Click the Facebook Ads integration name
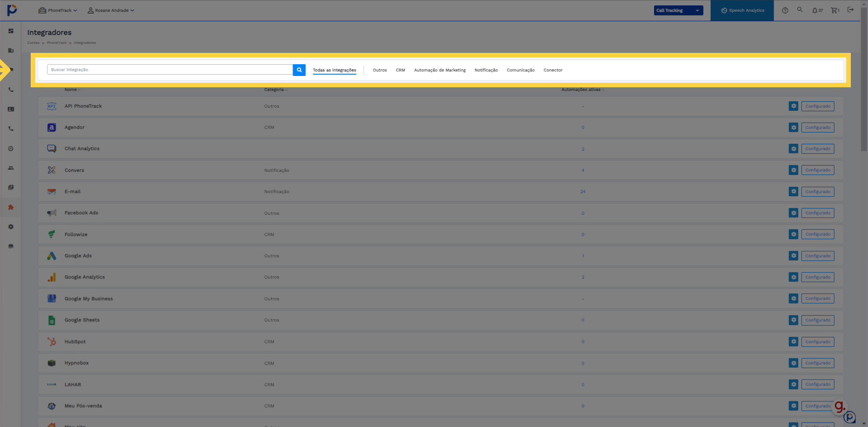The image size is (868, 427). (81, 213)
